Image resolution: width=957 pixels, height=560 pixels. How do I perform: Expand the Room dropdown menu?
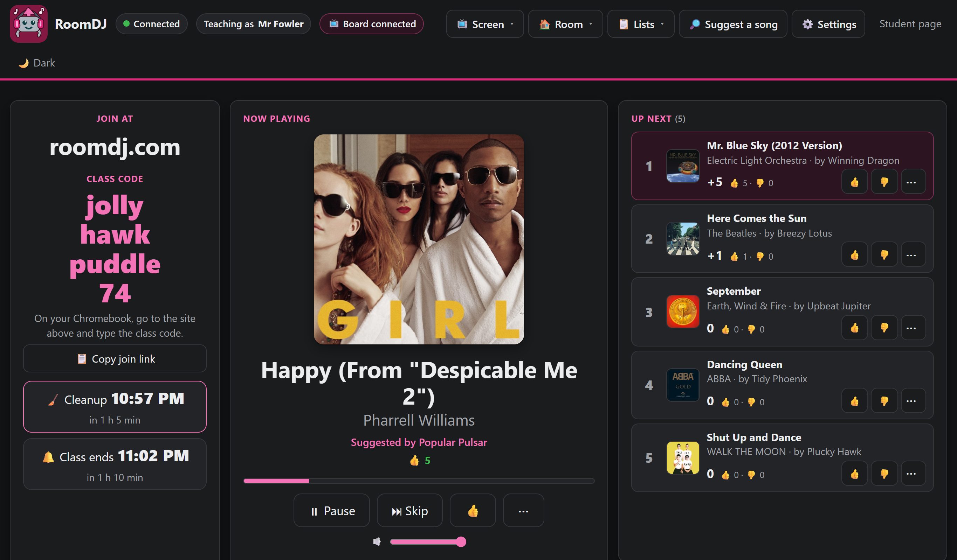click(565, 24)
